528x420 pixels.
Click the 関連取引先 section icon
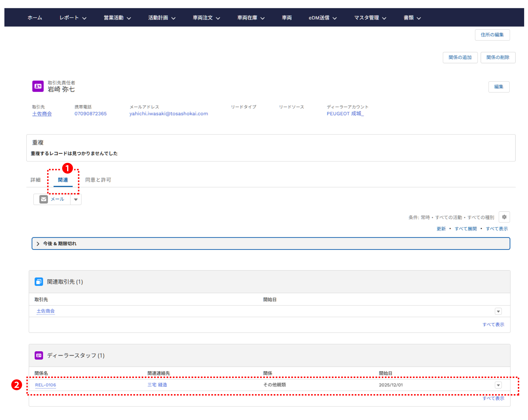[x=39, y=282]
